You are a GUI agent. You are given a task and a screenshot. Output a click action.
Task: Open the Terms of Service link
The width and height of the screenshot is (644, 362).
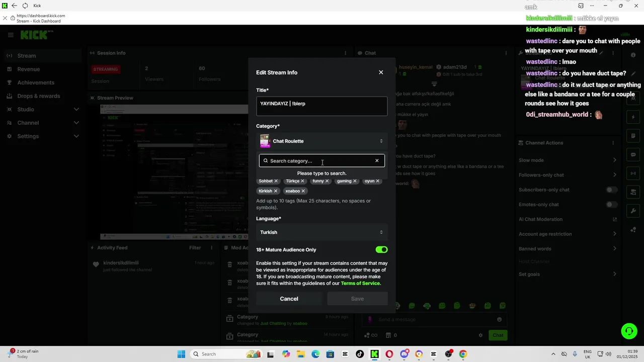pos(361,284)
